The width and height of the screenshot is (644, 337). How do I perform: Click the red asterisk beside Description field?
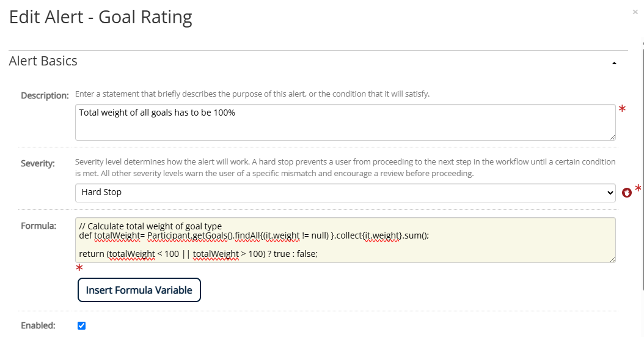pos(622,108)
